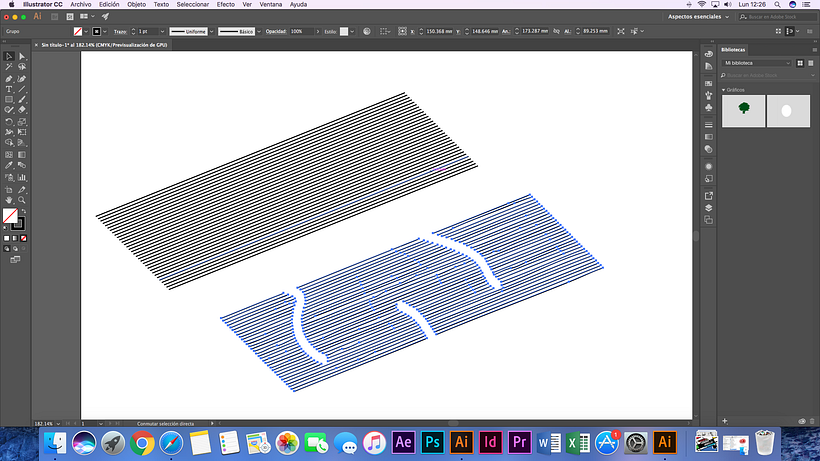Choose the Curvature tool
820x461 pixels.
click(22, 79)
